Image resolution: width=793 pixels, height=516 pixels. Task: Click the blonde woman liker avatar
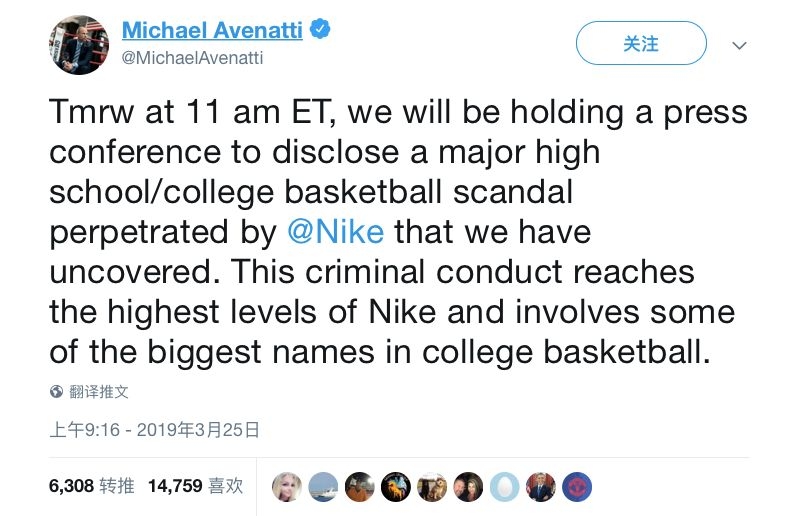[x=288, y=486]
